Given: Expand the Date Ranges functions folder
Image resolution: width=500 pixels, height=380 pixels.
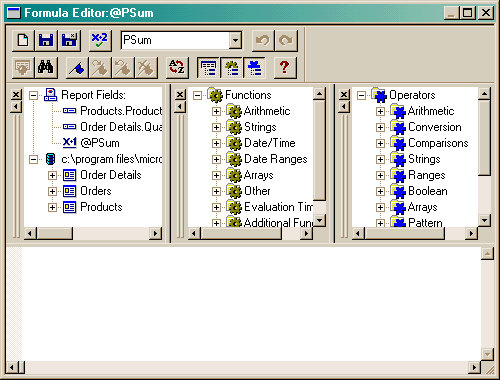Looking at the screenshot, I should (x=216, y=159).
